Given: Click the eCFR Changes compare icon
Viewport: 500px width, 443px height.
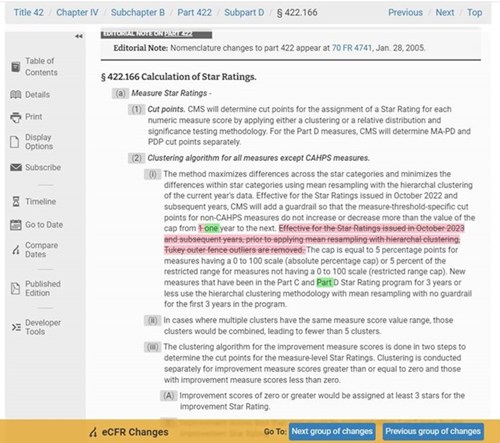Looking at the screenshot, I should (x=93, y=432).
